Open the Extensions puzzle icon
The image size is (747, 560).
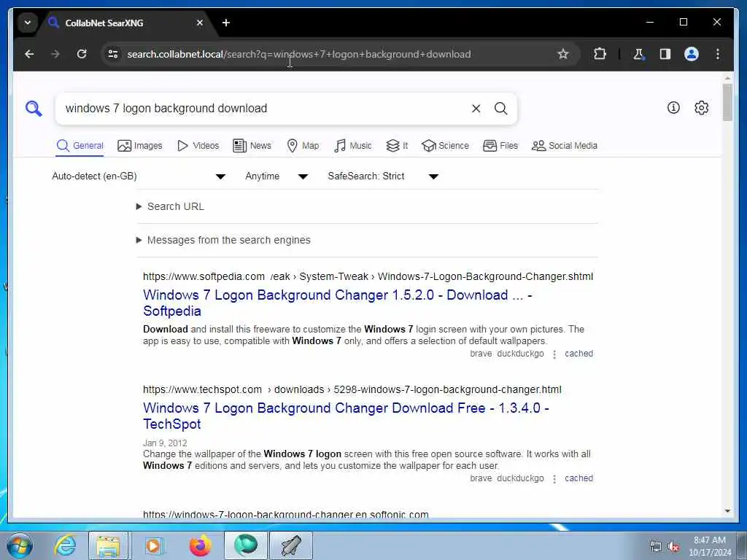[x=600, y=54]
